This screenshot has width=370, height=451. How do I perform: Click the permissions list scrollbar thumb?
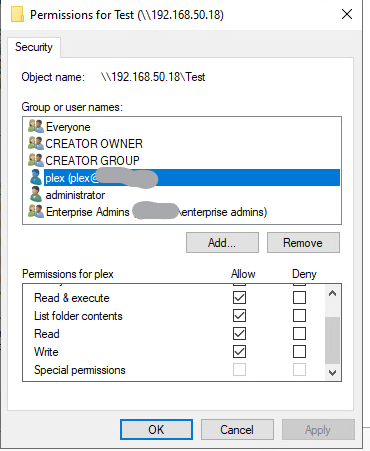coord(332,340)
